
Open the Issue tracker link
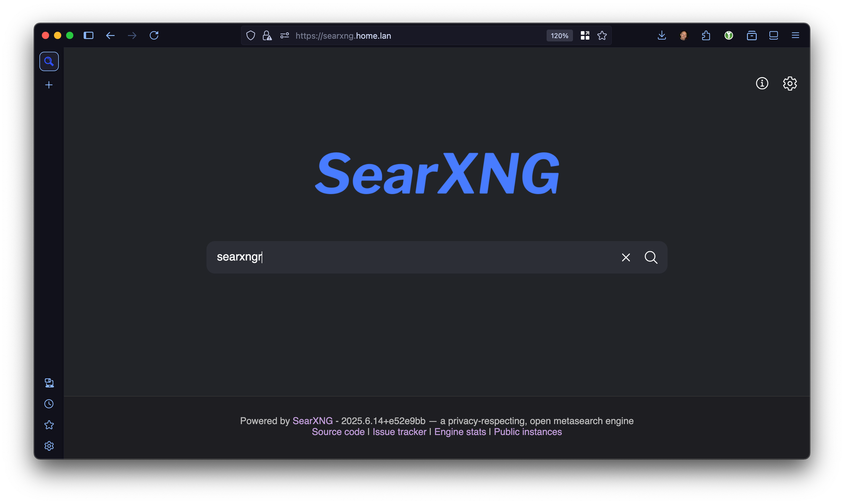click(400, 432)
